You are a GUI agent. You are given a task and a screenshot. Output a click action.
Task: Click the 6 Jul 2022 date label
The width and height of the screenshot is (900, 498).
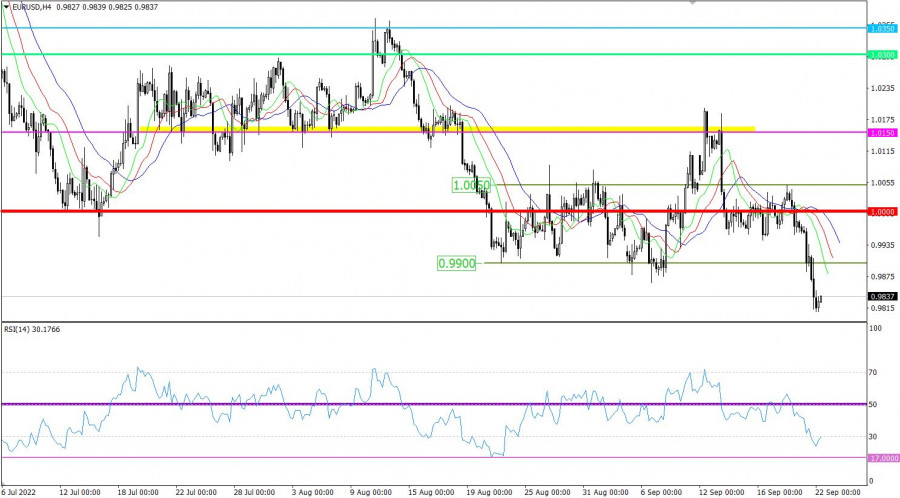click(22, 492)
